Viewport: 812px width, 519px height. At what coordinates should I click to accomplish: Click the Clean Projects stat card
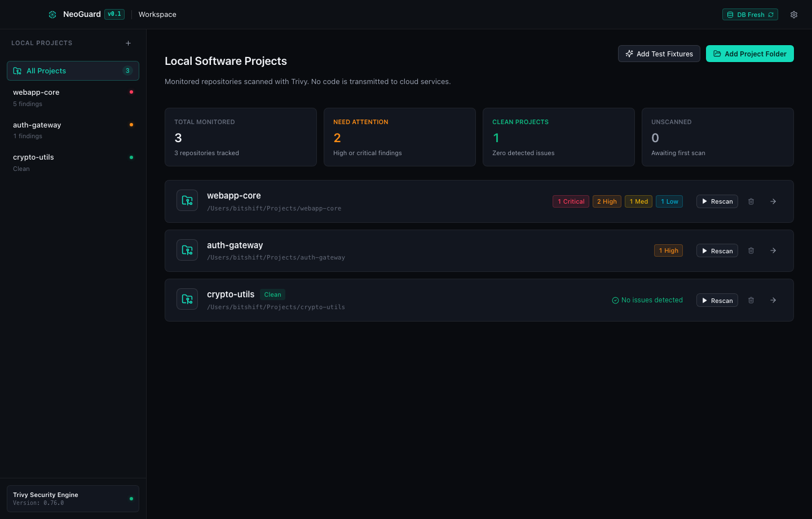click(x=559, y=137)
